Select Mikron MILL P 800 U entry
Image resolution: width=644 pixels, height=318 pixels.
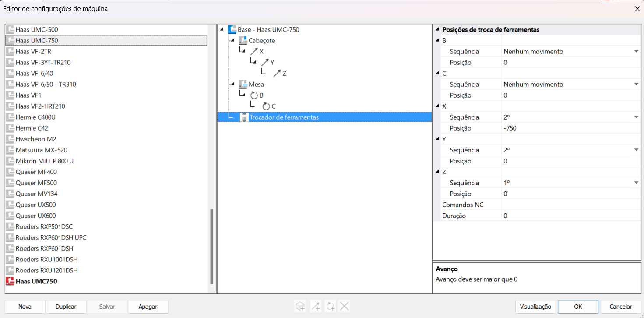(45, 161)
